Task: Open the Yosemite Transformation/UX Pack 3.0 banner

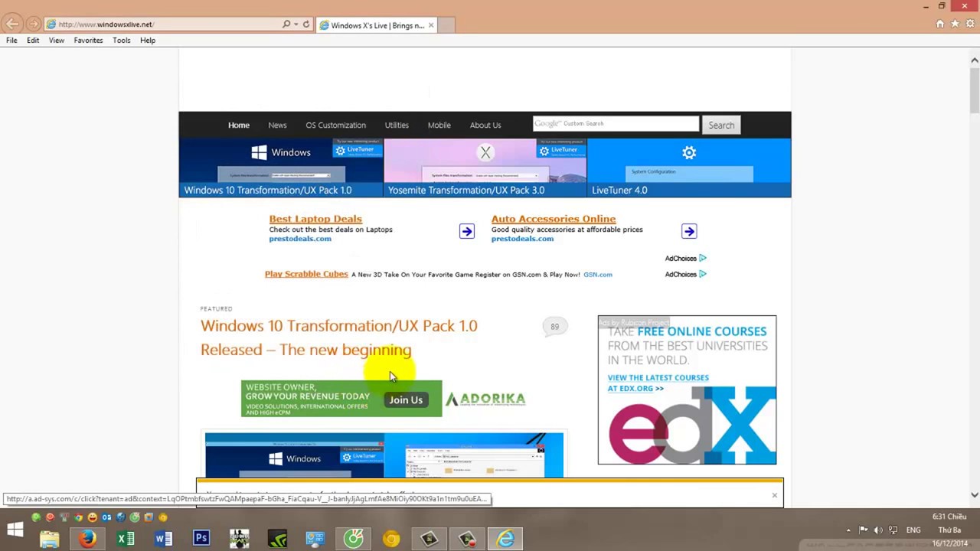Action: coord(485,168)
